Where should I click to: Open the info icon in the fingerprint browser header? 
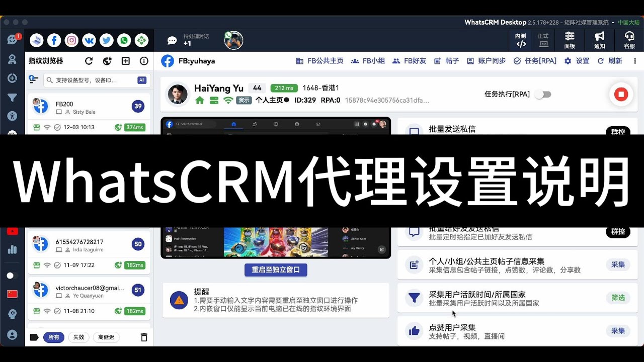click(x=144, y=61)
